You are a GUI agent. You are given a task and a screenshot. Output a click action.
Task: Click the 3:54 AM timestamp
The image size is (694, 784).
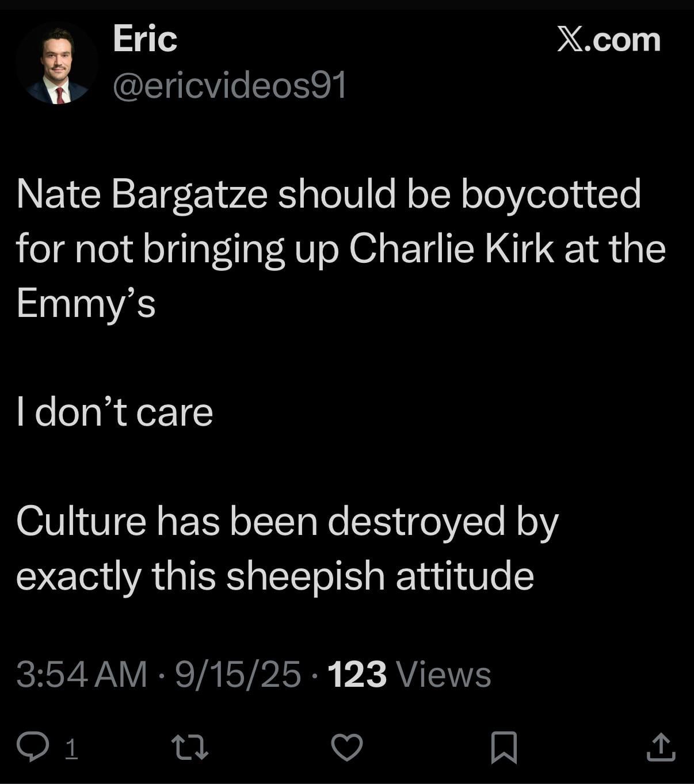pos(82,674)
